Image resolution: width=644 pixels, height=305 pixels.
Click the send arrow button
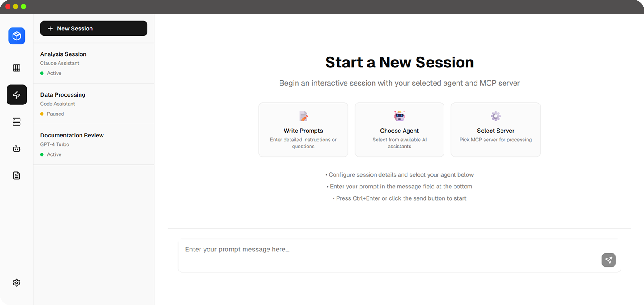[x=608, y=260]
